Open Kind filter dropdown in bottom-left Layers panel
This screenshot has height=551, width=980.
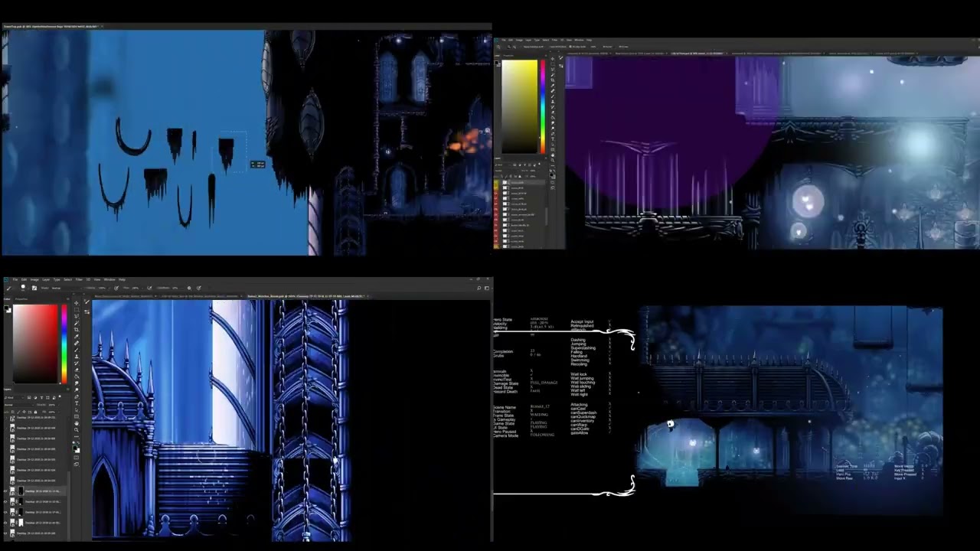coord(14,398)
